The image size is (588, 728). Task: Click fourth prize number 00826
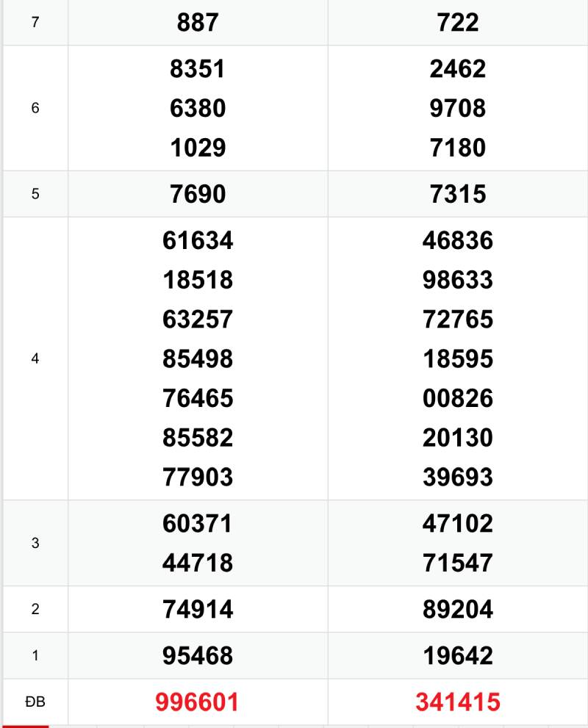click(x=457, y=399)
